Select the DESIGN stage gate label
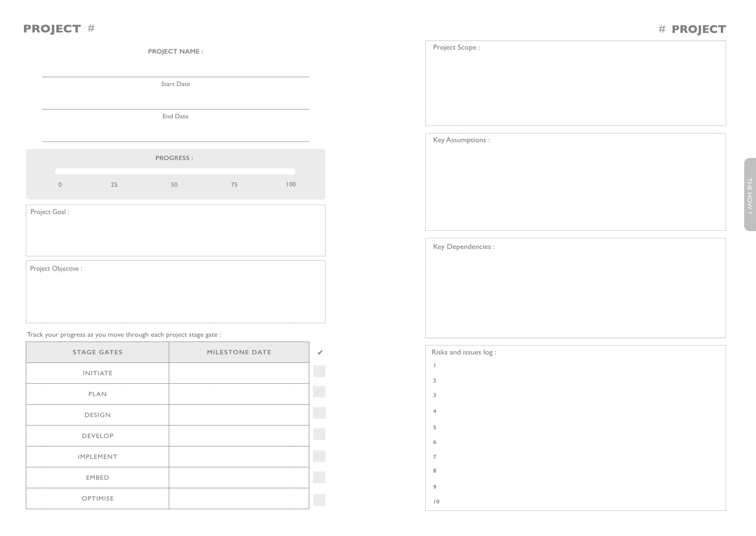This screenshot has width=756, height=536. coord(98,415)
